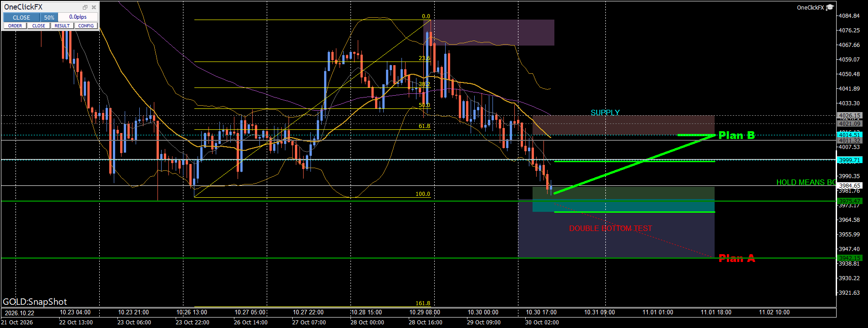
Task: Open the CONFIG tab in OneClickFX
Action: click(x=86, y=26)
